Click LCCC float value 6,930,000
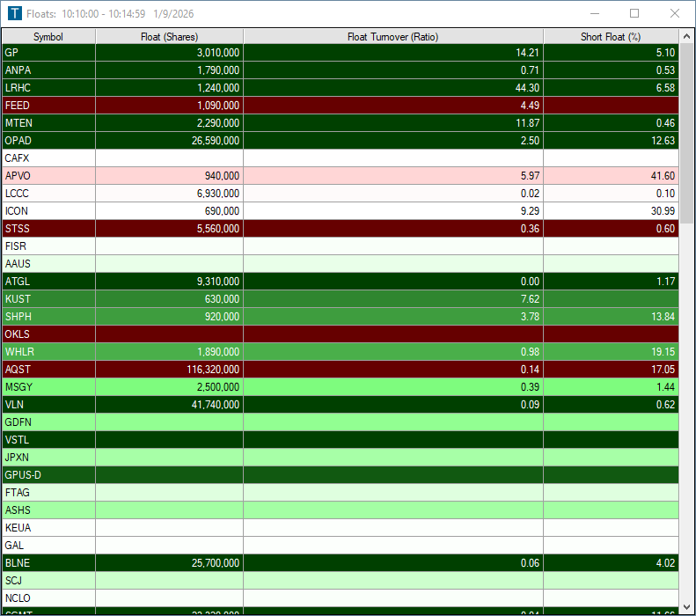The height and width of the screenshot is (616, 696). 218,194
